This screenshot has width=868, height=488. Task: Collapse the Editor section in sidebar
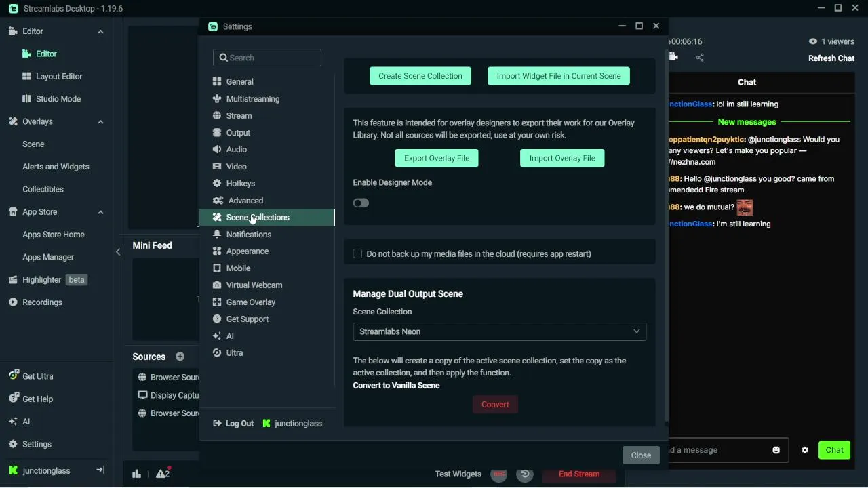pos(100,31)
